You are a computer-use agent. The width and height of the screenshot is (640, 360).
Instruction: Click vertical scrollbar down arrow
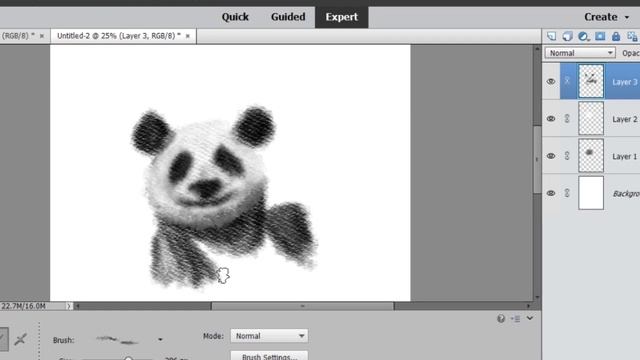(x=537, y=298)
